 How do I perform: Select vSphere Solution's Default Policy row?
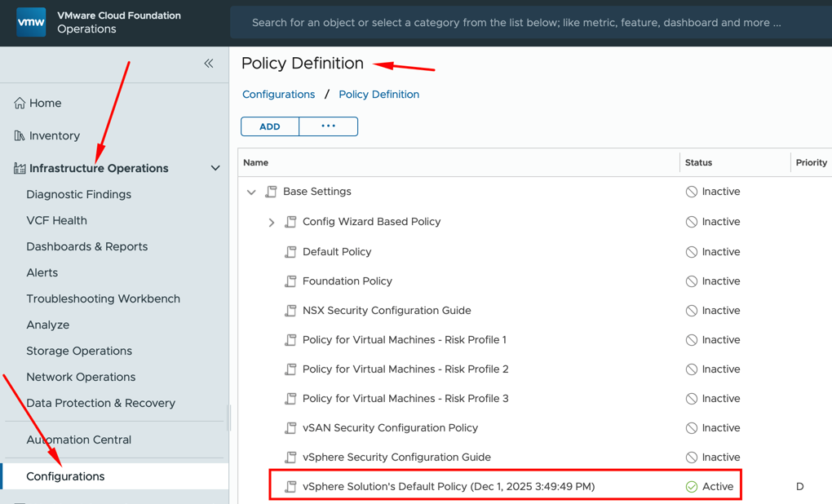tap(448, 487)
